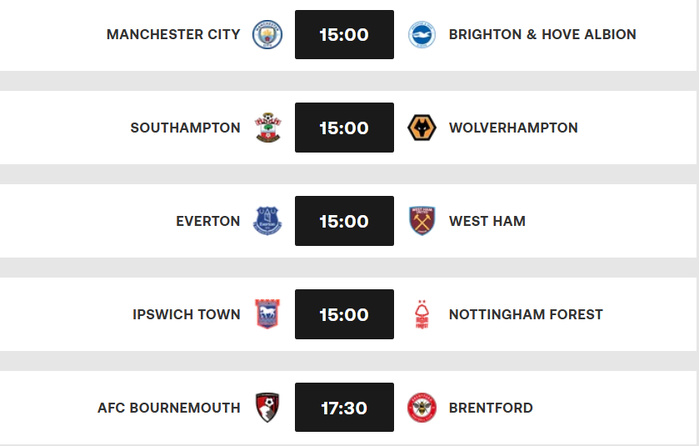
Task: Select the Southampton club badge
Action: point(268,128)
